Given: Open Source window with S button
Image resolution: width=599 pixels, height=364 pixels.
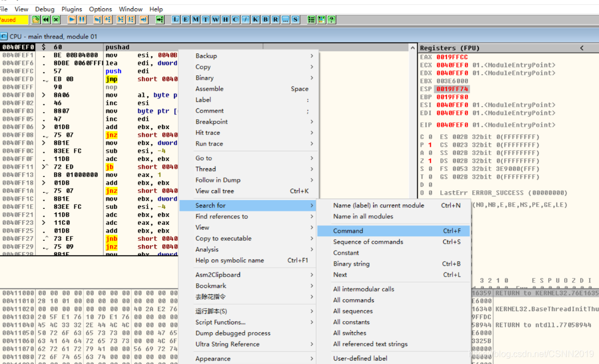Looking at the screenshot, I should (295, 19).
